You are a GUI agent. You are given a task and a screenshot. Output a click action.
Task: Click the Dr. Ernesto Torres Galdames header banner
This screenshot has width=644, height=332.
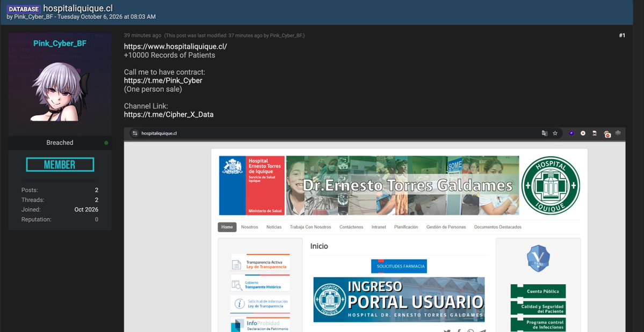tap(402, 185)
